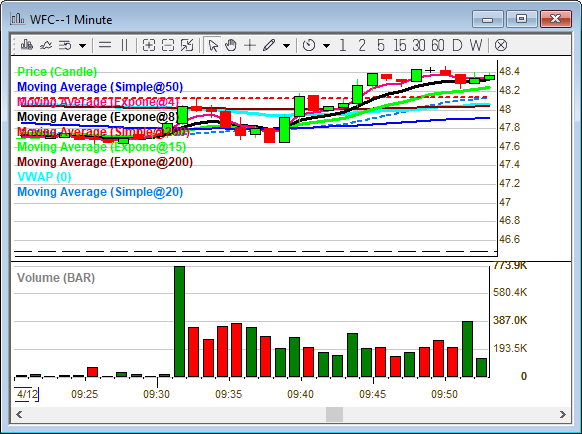582x434 pixels.
Task: Select the horizontal lines tool
Action: tap(105, 46)
